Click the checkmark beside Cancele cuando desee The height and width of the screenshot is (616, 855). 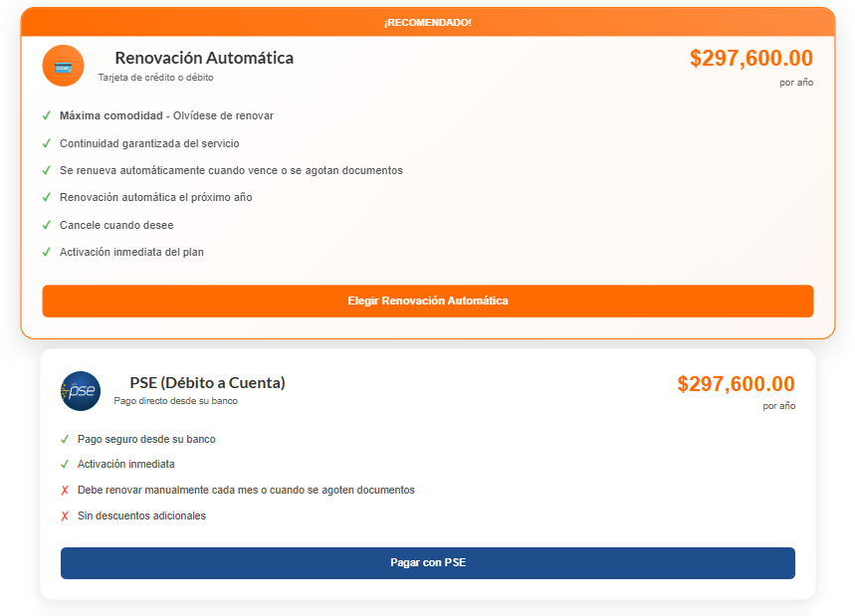click(x=47, y=225)
